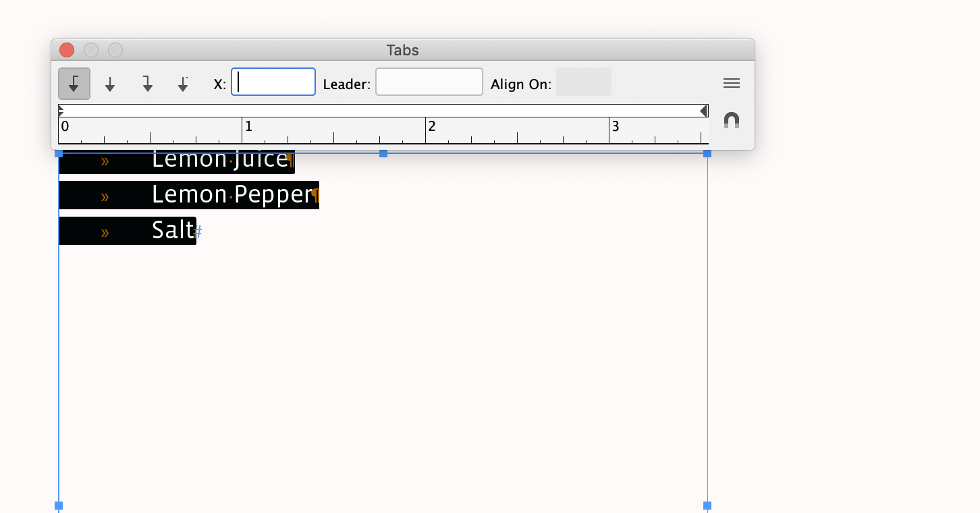Image resolution: width=980 pixels, height=513 pixels.
Task: Click inside the Leader text field
Action: pos(429,82)
